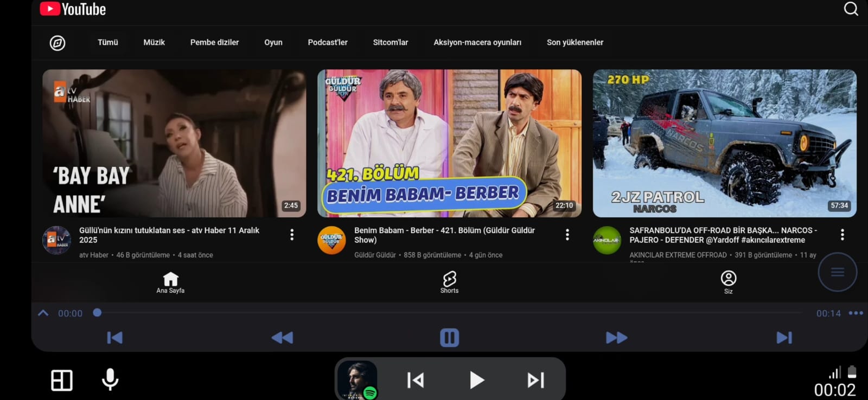Screen dimensions: 868x400
Task: Tap the round floating menu button
Action: [838, 272]
